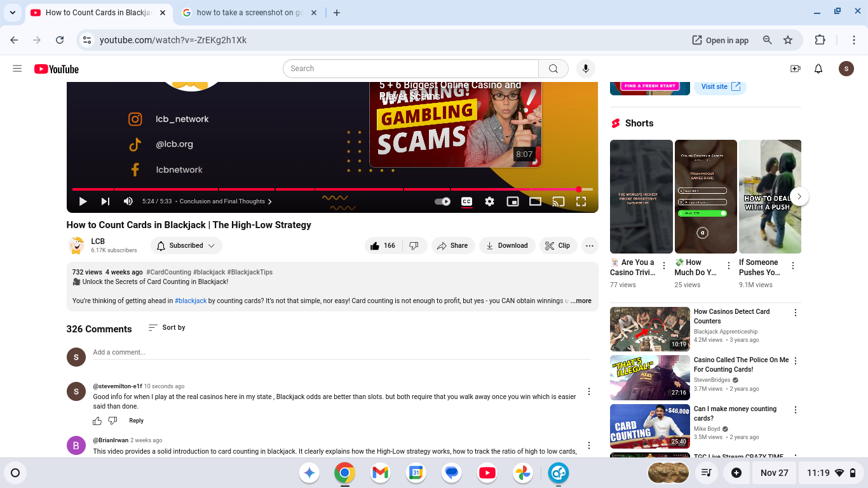Open the Sort by comments menu
868x488 pixels.
point(167,328)
